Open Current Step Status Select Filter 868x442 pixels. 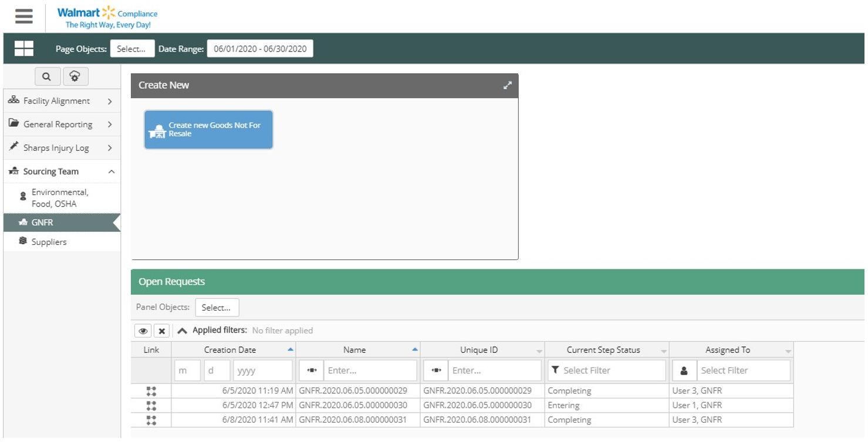point(607,370)
